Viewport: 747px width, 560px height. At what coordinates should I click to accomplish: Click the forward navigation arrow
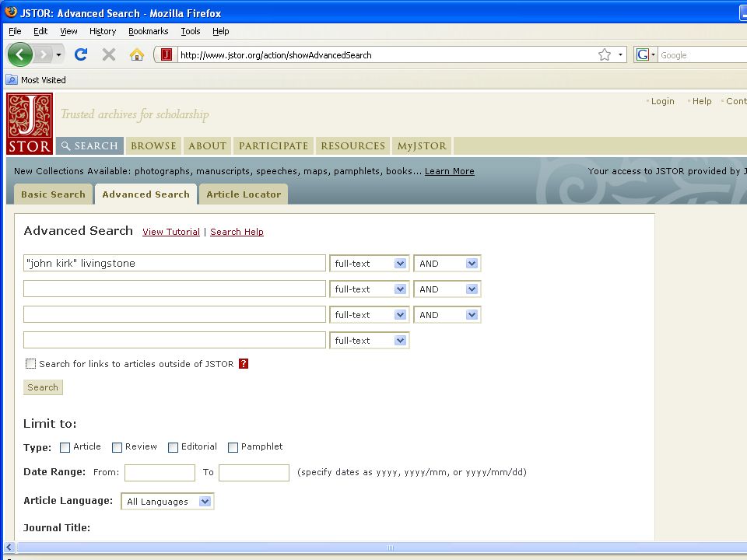[x=43, y=54]
